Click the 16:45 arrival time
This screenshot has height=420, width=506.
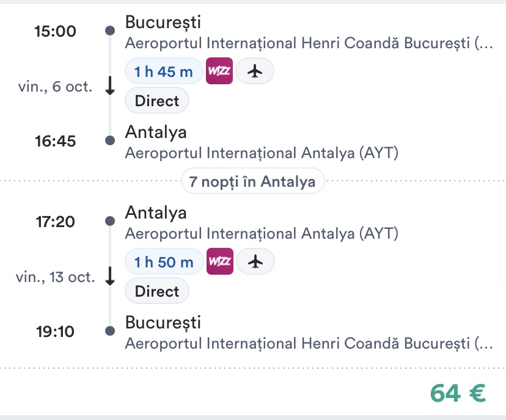click(x=55, y=142)
